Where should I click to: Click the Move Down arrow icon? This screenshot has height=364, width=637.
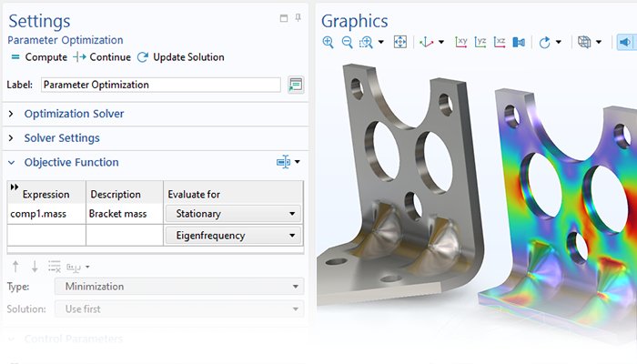(35, 267)
